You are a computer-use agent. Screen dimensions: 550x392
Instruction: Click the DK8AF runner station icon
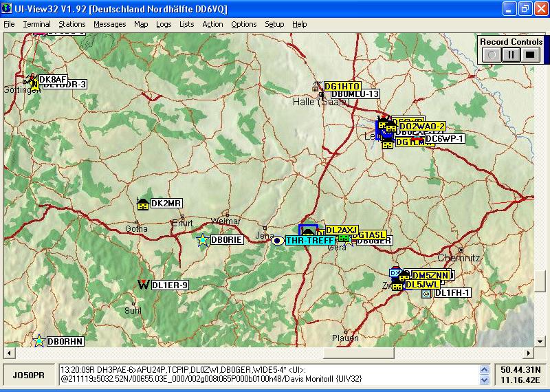pos(32,79)
